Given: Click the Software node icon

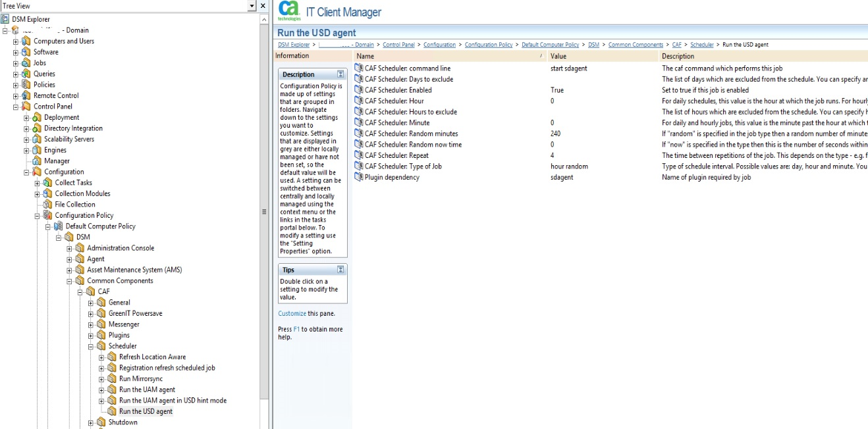Looking at the screenshot, I should [26, 52].
